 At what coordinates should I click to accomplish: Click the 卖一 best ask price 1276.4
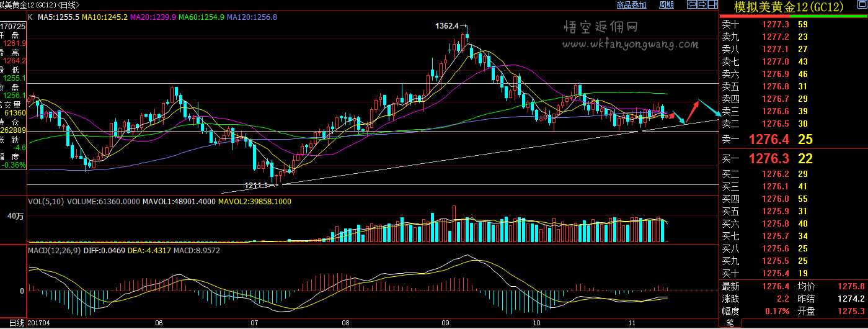(x=769, y=139)
